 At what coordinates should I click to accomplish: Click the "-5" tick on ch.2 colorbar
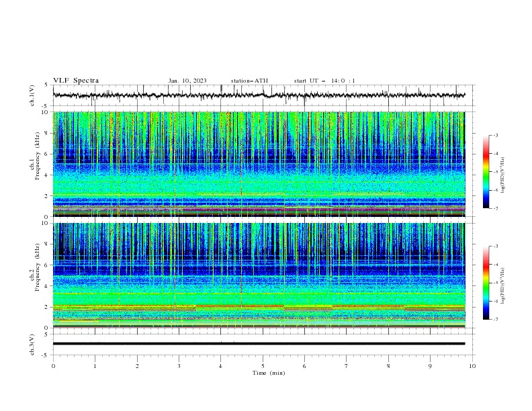[496, 283]
